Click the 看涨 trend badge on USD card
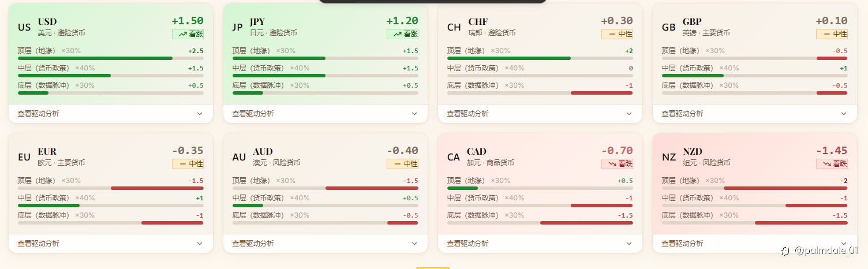Screen dimensions: 868x269 tap(188, 34)
